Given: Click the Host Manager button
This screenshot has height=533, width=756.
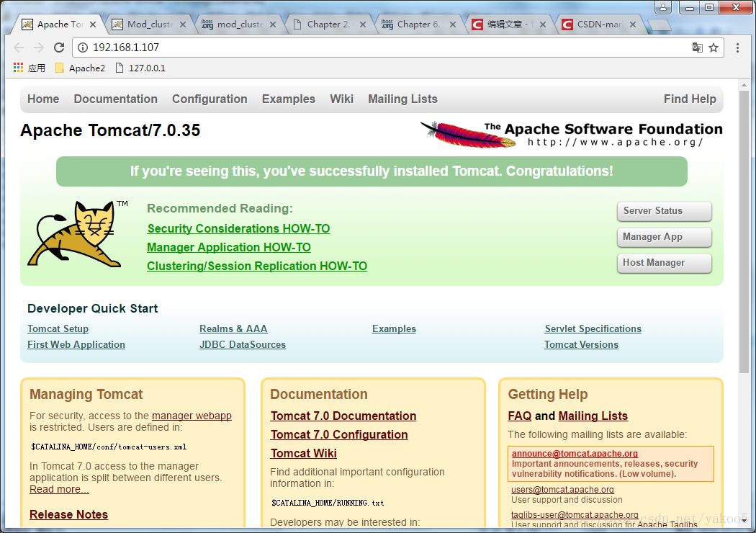Looking at the screenshot, I should point(665,264).
